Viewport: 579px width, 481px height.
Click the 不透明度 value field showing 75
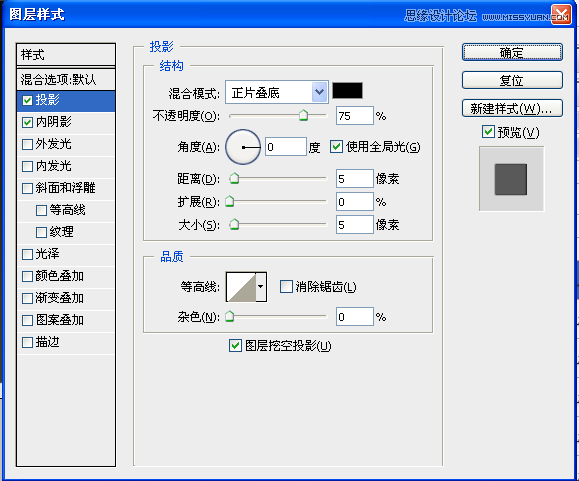(354, 116)
